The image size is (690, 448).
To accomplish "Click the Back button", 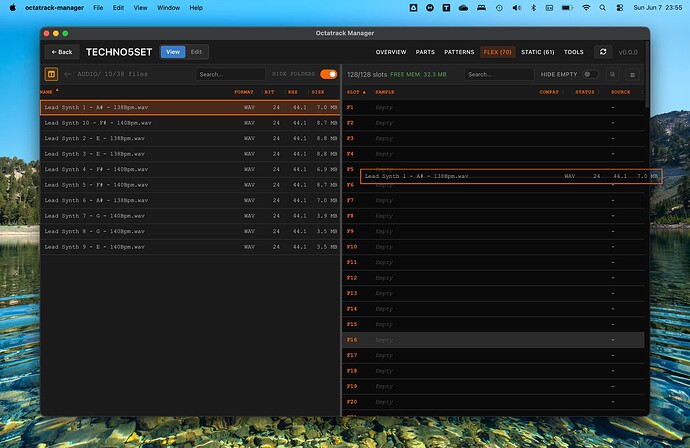I will [x=62, y=52].
